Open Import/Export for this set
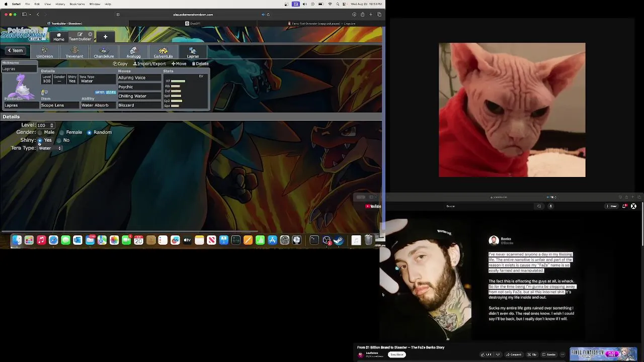 (x=149, y=64)
